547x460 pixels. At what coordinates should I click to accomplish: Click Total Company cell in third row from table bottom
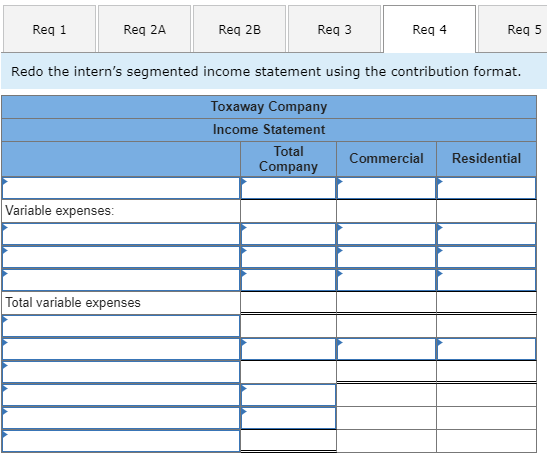(289, 395)
